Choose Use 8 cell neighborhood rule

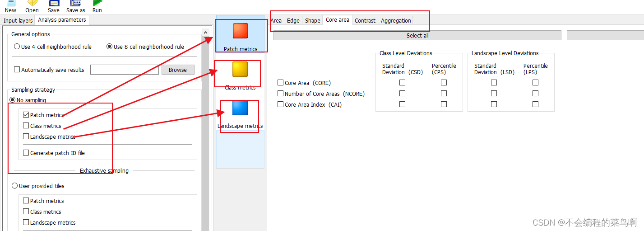(109, 47)
